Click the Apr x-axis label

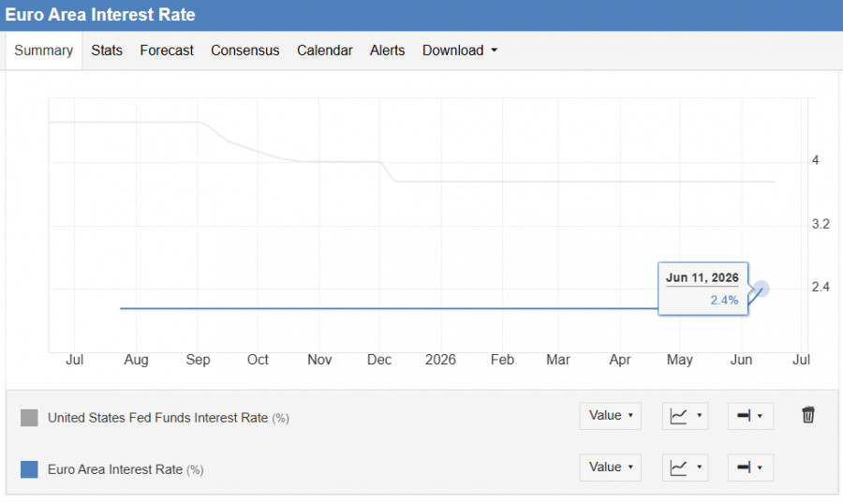tap(620, 360)
